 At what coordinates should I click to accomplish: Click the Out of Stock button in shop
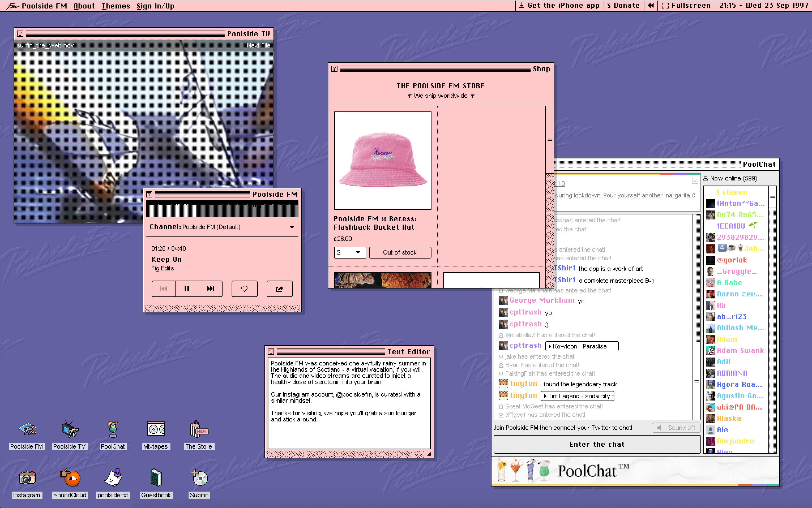[x=399, y=252]
